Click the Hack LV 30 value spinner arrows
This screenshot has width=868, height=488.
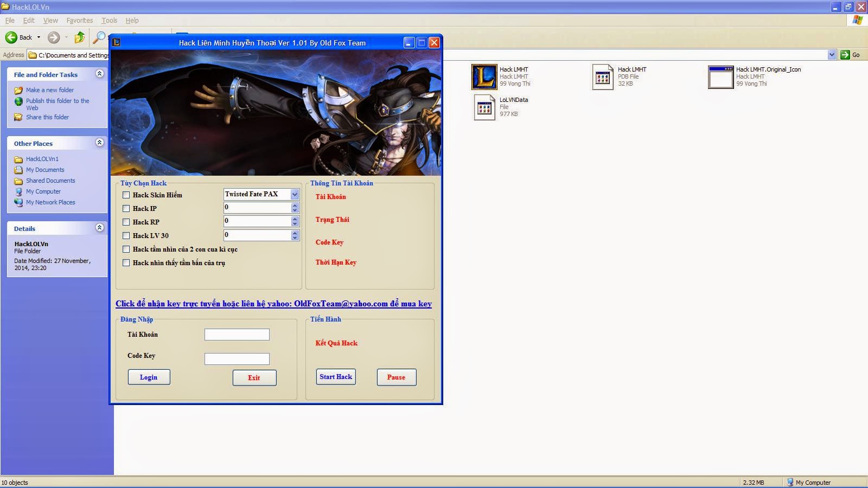(x=295, y=235)
